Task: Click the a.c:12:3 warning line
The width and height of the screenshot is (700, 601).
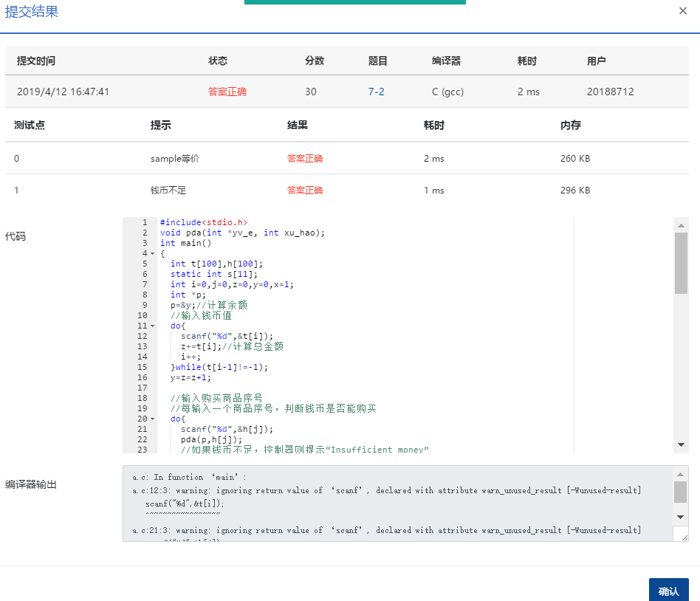Action: coord(387,490)
